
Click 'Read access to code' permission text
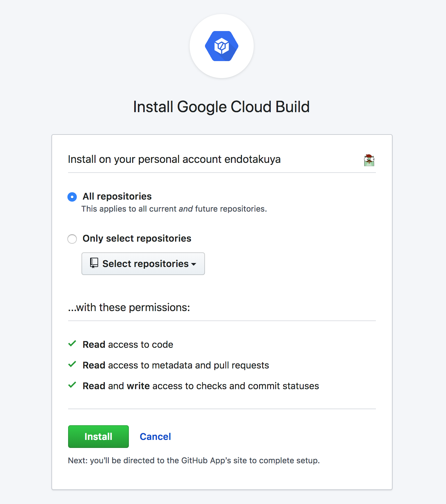coord(128,344)
